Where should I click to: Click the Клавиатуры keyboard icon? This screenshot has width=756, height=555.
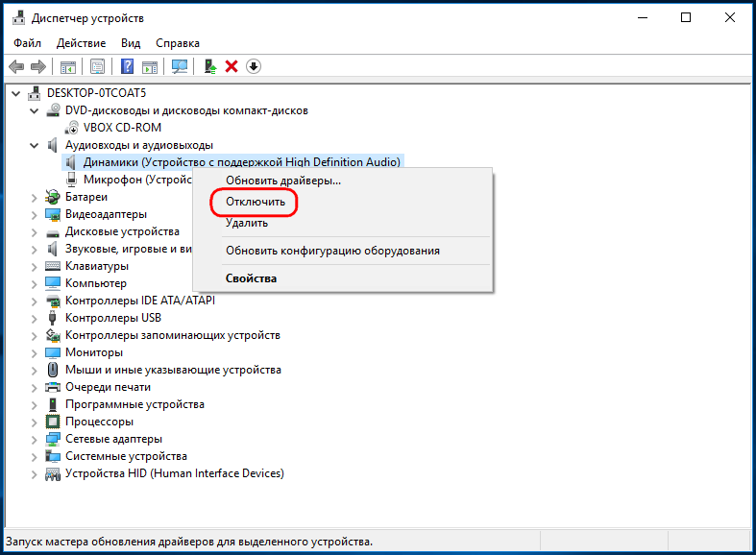coord(52,266)
